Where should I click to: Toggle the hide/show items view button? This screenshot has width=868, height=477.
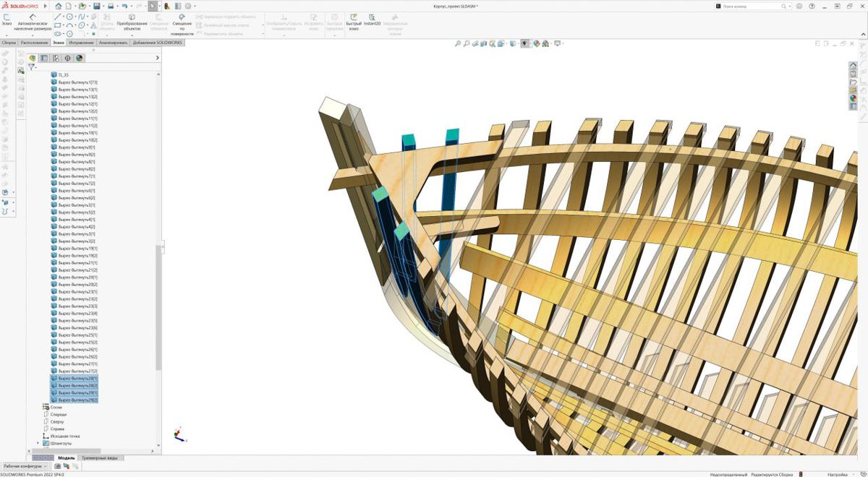click(524, 43)
